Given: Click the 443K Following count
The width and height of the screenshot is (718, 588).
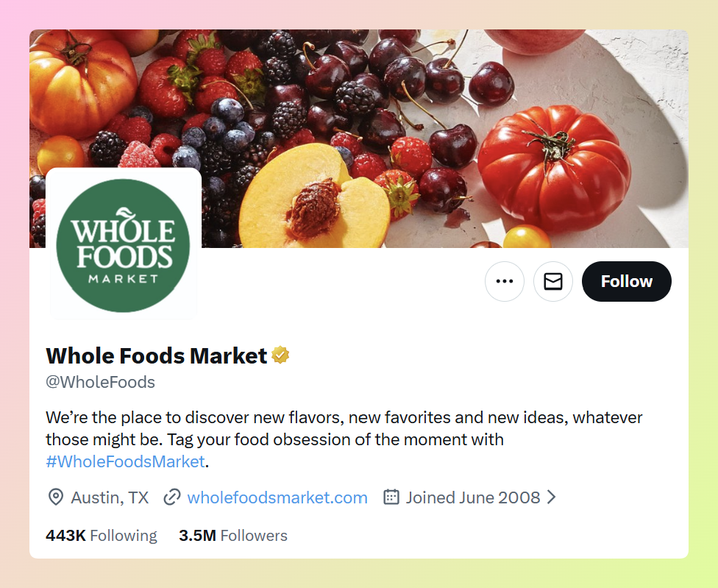Looking at the screenshot, I should coord(101,536).
